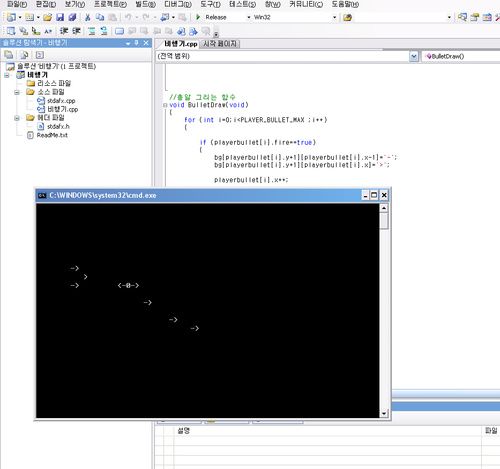Save the current file with the disk icon
500x469 pixels.
click(60, 17)
